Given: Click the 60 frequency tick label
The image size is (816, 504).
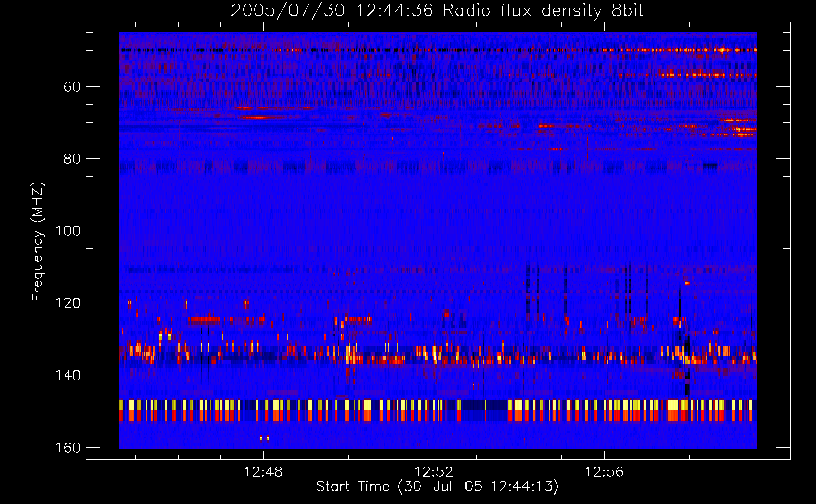Looking at the screenshot, I should tap(72, 87).
